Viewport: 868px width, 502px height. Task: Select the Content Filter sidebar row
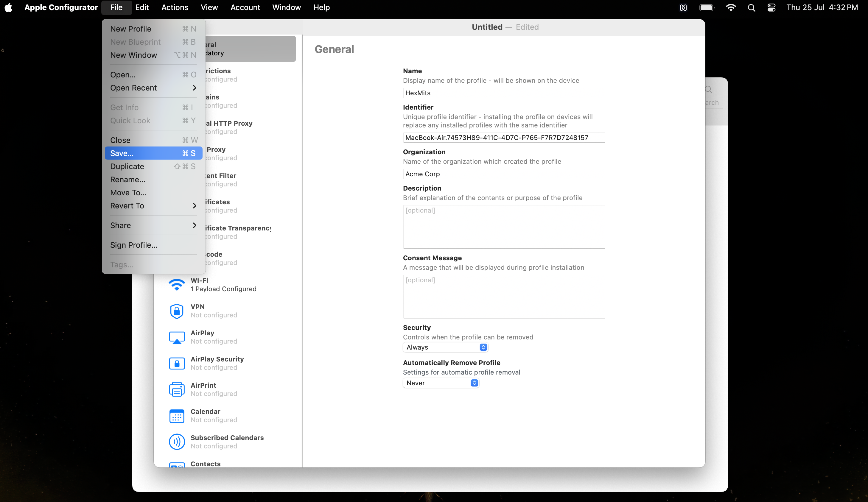[251, 180]
